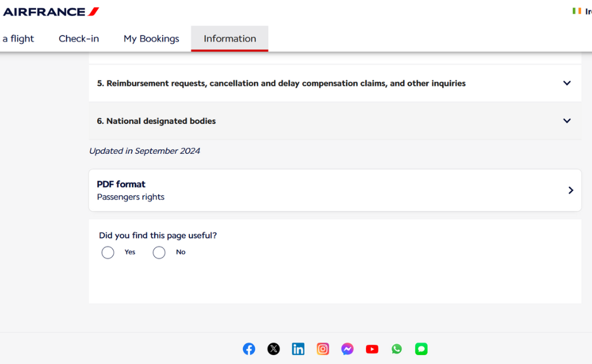Switch to the Information tab
Screen dimensions: 592x364
(x=230, y=38)
